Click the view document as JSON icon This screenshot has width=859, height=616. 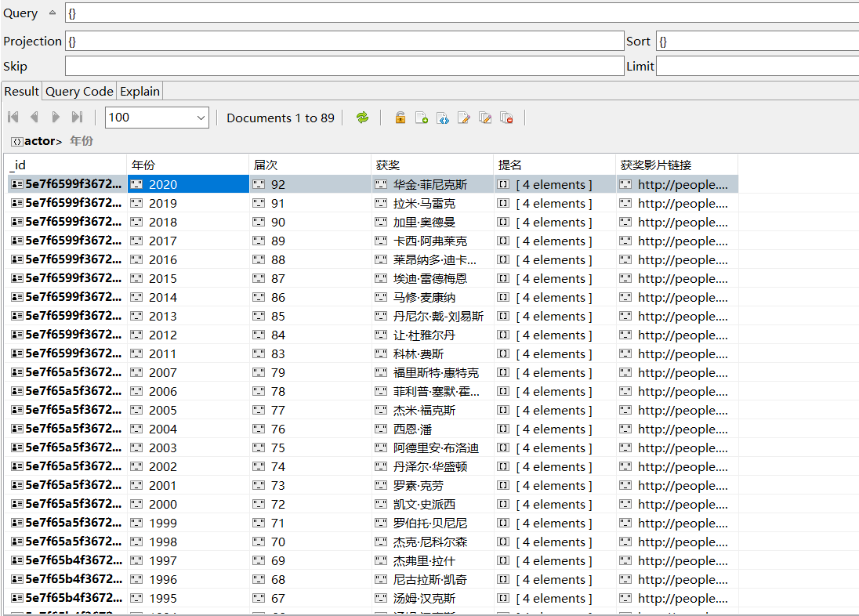pyautogui.click(x=443, y=118)
